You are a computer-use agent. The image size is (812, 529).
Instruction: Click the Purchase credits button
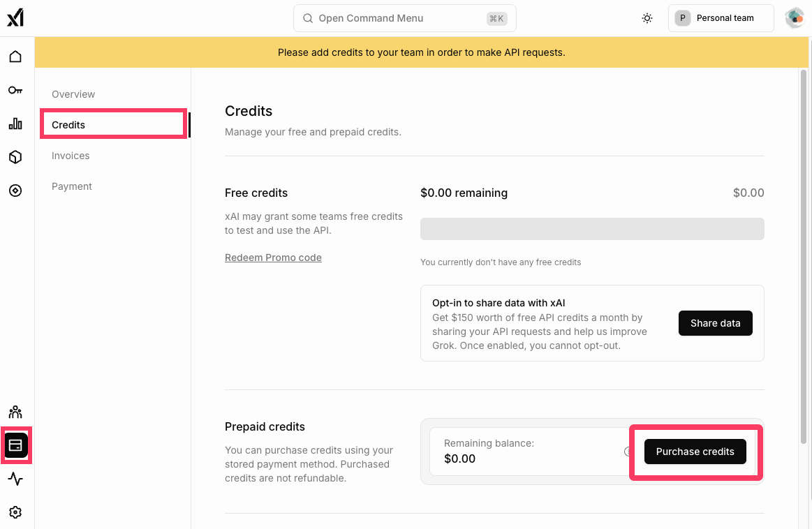pos(695,452)
